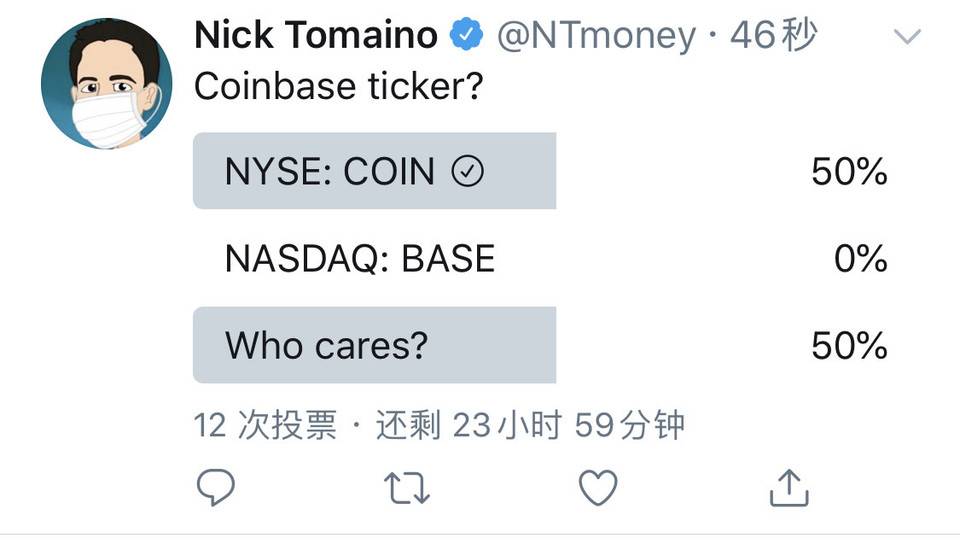Screen dimensions: 960x544
Task: Click the reply speech bubble icon
Action: point(215,488)
